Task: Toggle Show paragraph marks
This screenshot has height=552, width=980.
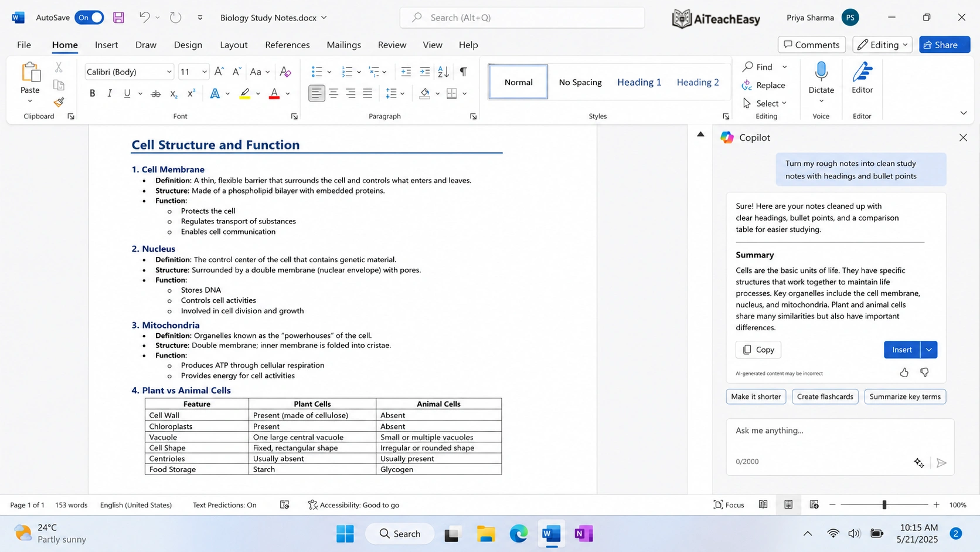Action: [463, 72]
